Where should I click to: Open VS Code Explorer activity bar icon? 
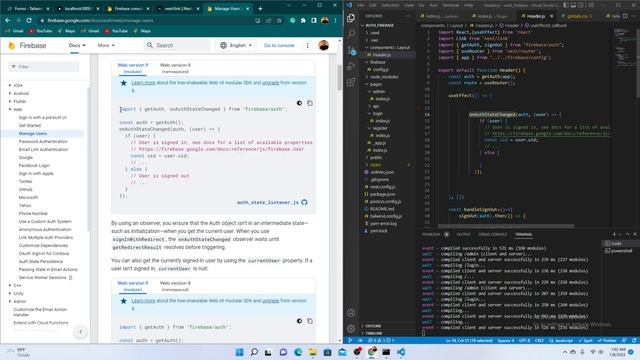click(351, 18)
